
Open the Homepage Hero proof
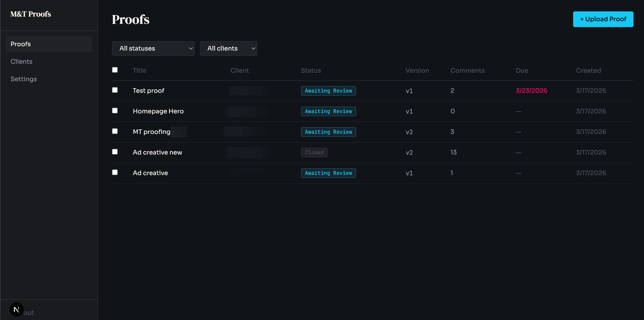coord(158,111)
